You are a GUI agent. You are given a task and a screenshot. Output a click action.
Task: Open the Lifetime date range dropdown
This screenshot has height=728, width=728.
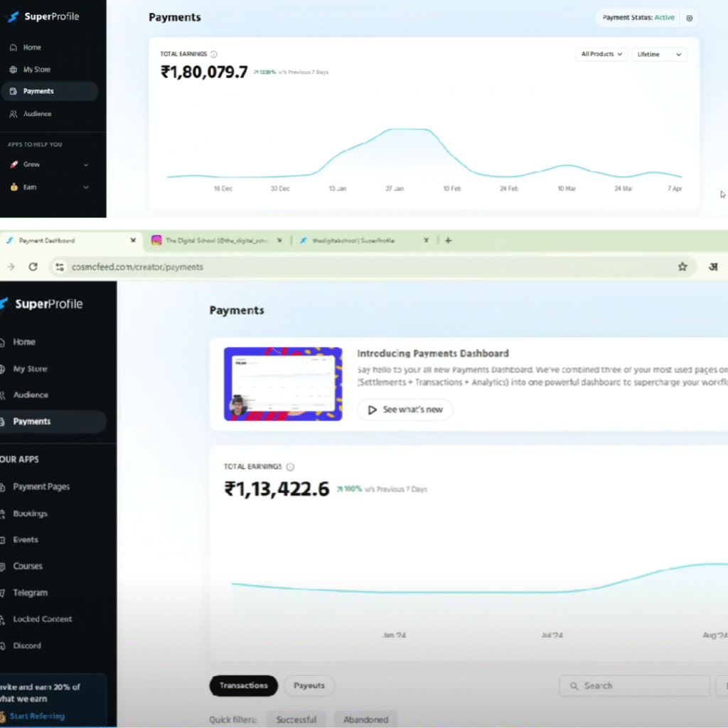[659, 54]
